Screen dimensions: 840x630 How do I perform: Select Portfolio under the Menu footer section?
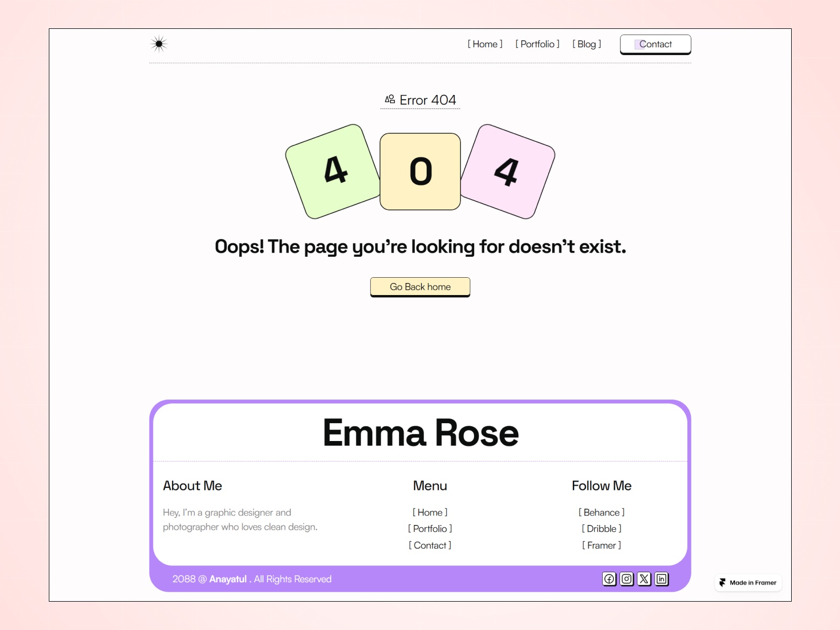tap(430, 529)
